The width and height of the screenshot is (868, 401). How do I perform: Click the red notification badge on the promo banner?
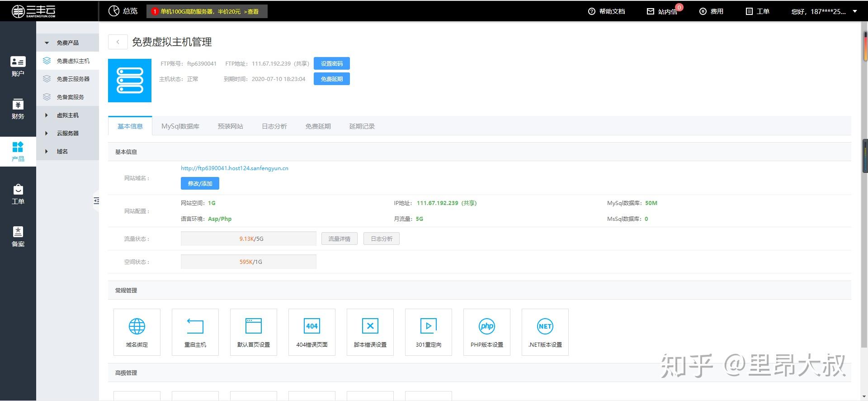coord(155,12)
